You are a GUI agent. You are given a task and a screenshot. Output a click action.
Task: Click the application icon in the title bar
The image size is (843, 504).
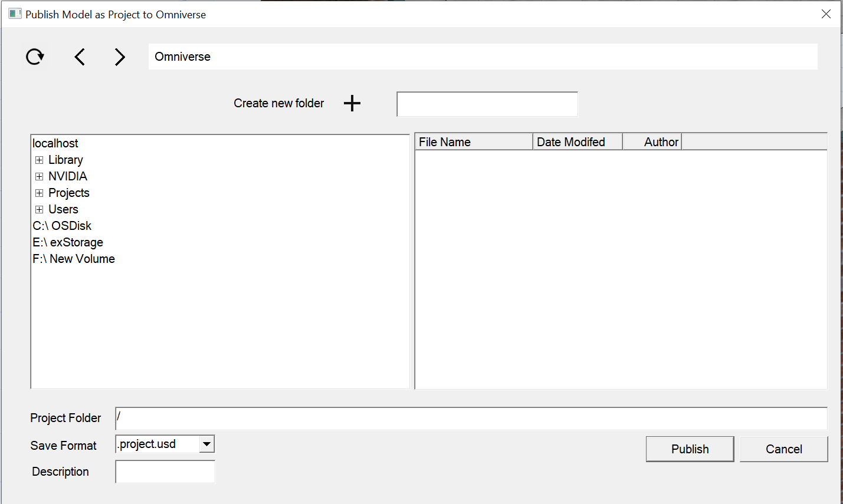[x=15, y=14]
